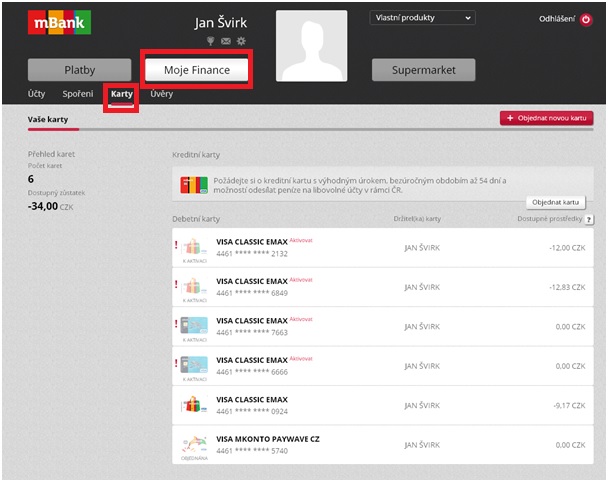This screenshot has height=482, width=608.
Task: Open the messages envelope icon
Action: 226,41
